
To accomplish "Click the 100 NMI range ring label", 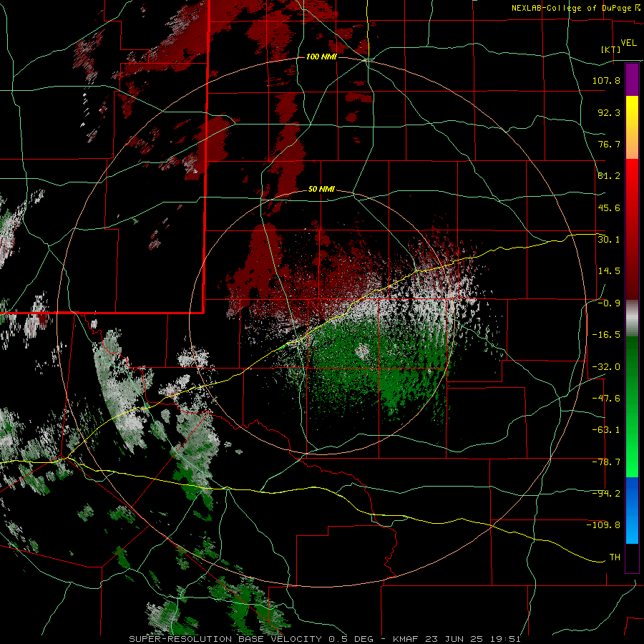I will click(x=321, y=57).
